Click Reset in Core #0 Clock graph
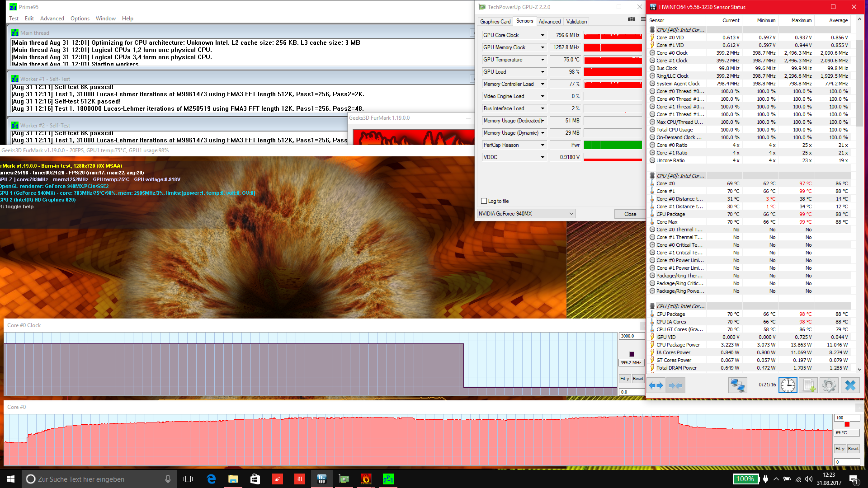Screen dimensions: 868x488 (x=638, y=379)
